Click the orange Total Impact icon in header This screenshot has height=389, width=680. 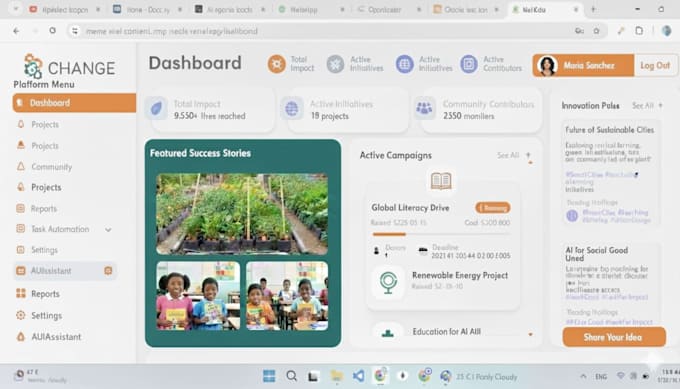coord(276,64)
